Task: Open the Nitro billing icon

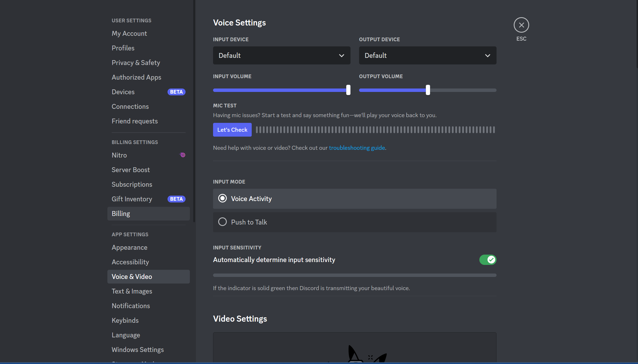Action: pos(183,155)
